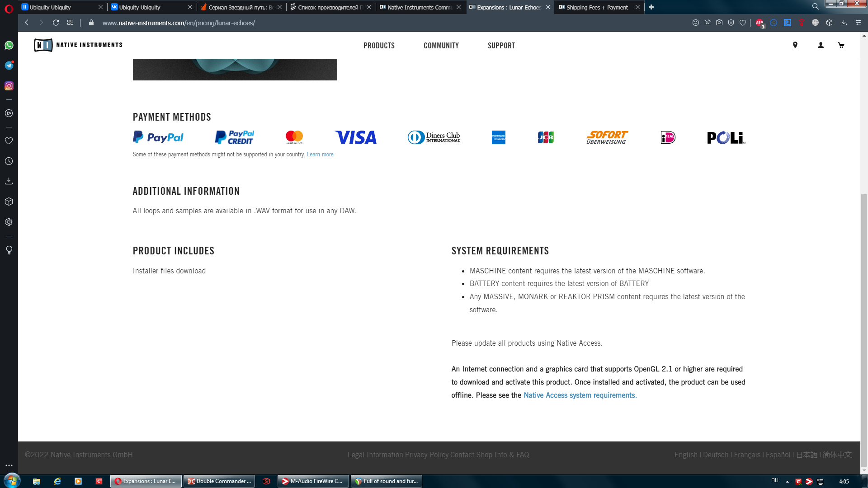Open Double Commander from the taskbar
Viewport: 868px width, 488px height.
[x=219, y=481]
